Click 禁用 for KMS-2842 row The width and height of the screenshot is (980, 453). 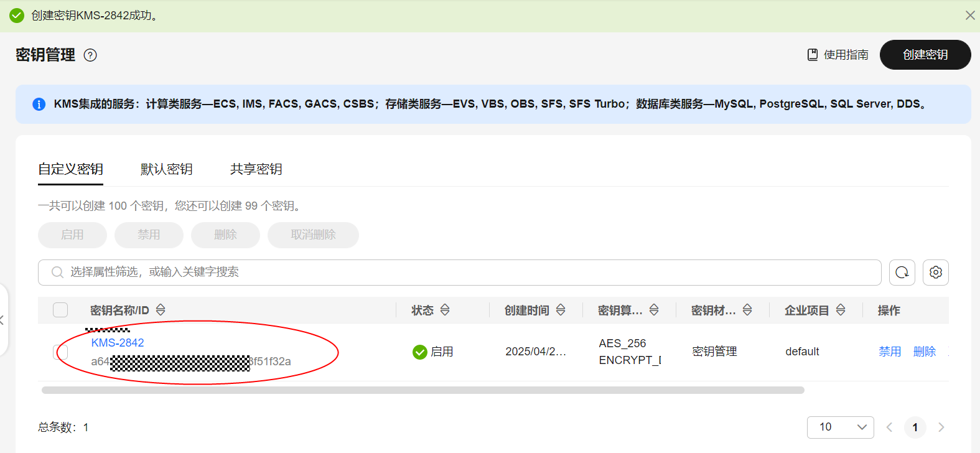click(890, 352)
